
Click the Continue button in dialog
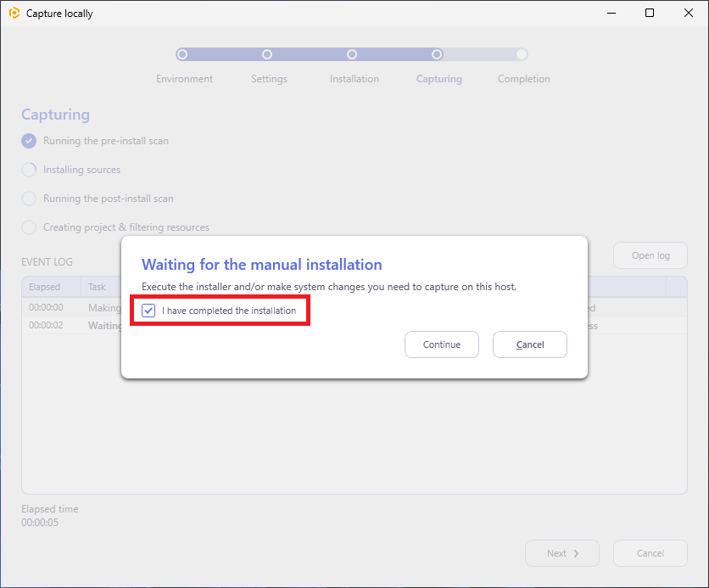coord(441,344)
